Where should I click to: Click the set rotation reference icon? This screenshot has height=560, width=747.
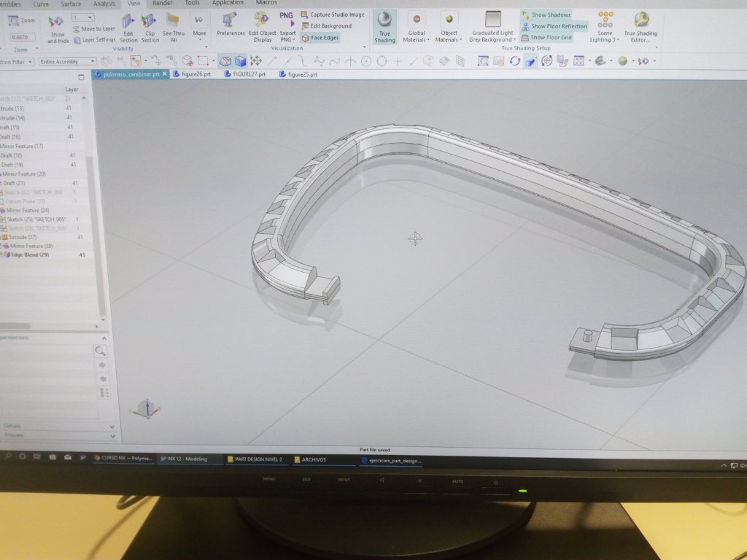(x=546, y=61)
